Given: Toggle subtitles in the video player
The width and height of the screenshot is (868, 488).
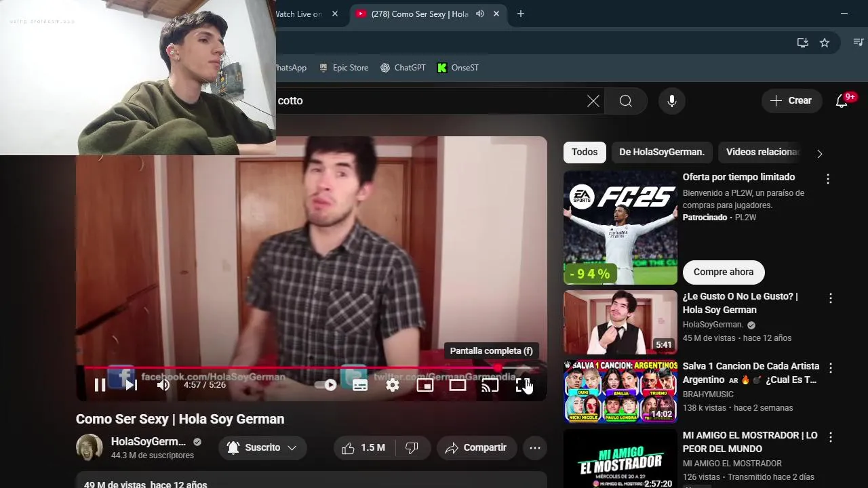Looking at the screenshot, I should tap(360, 385).
